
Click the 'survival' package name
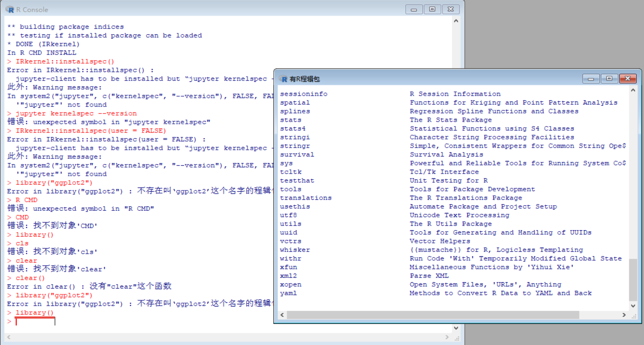297,155
